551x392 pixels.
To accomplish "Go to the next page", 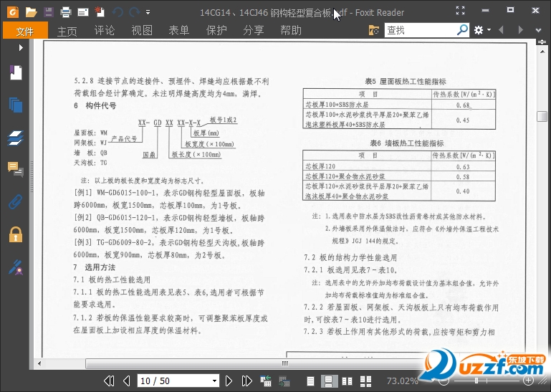I will (x=229, y=381).
